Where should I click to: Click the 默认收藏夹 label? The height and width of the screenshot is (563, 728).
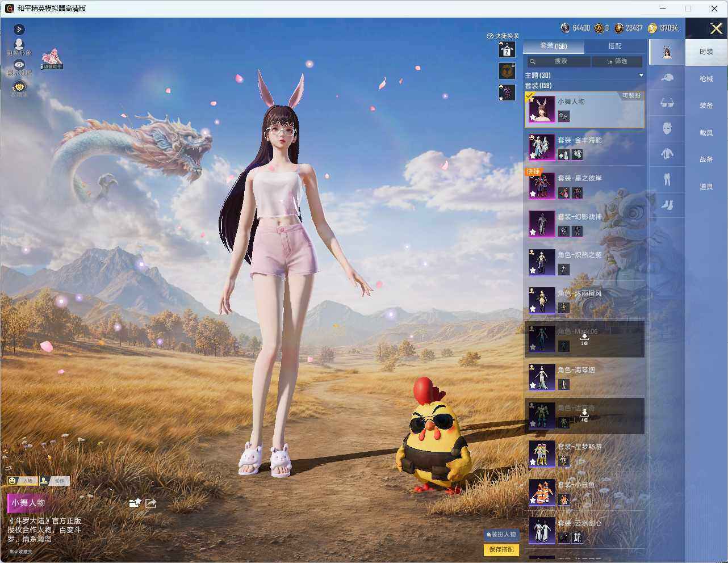pos(21,552)
